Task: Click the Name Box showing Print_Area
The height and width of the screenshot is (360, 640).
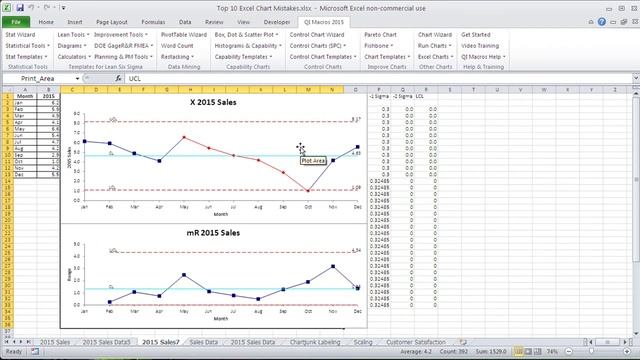Action: (38, 78)
